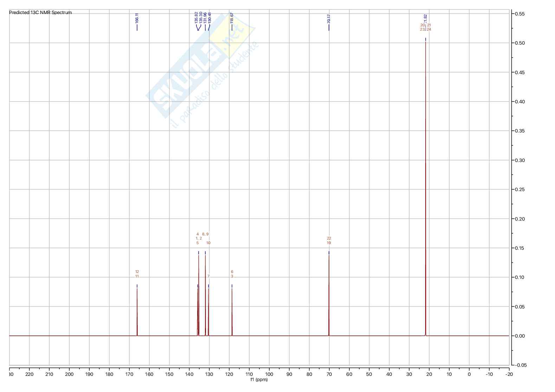
Task: Select the 200 ppm x-axis tick label
Action: point(69,374)
